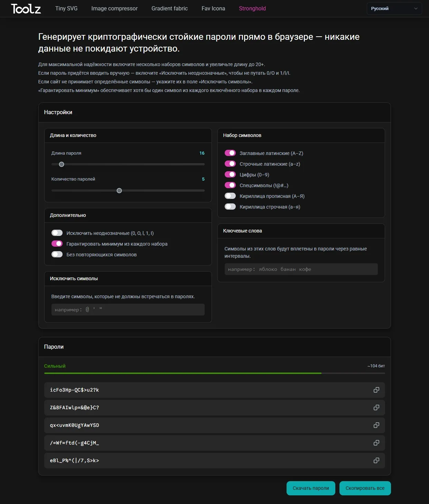Image resolution: width=429 pixels, height=504 pixels.
Task: Click the password length slider handle
Action: tap(62, 164)
